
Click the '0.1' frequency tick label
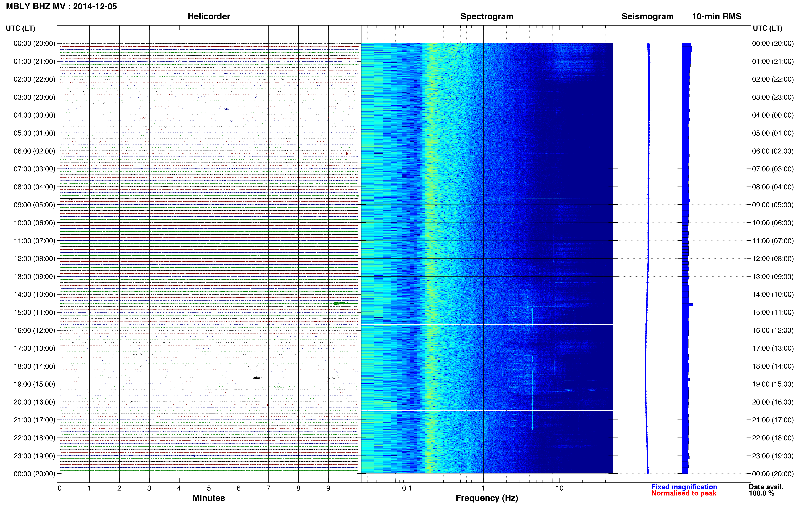point(407,488)
